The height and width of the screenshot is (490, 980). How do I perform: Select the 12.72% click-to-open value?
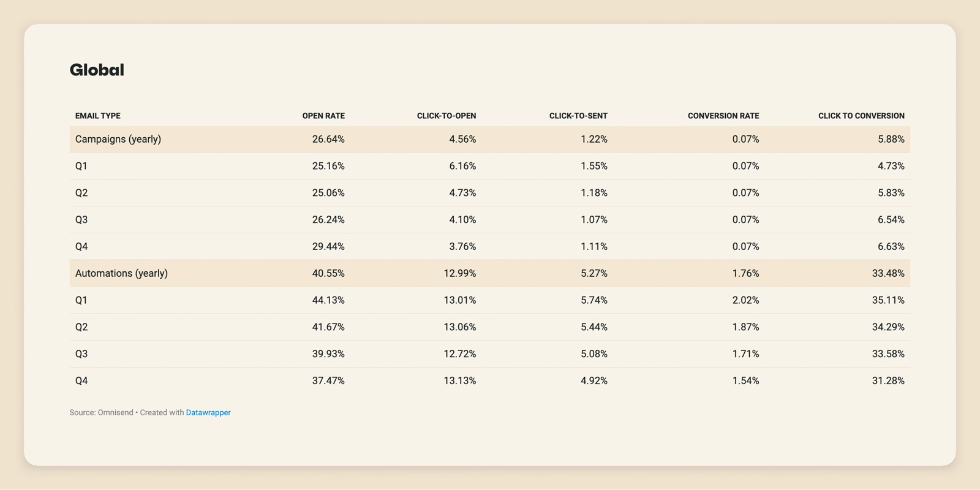coord(460,354)
